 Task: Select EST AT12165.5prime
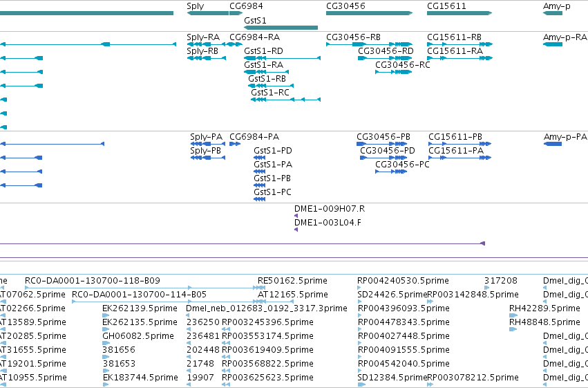pyautogui.click(x=293, y=295)
